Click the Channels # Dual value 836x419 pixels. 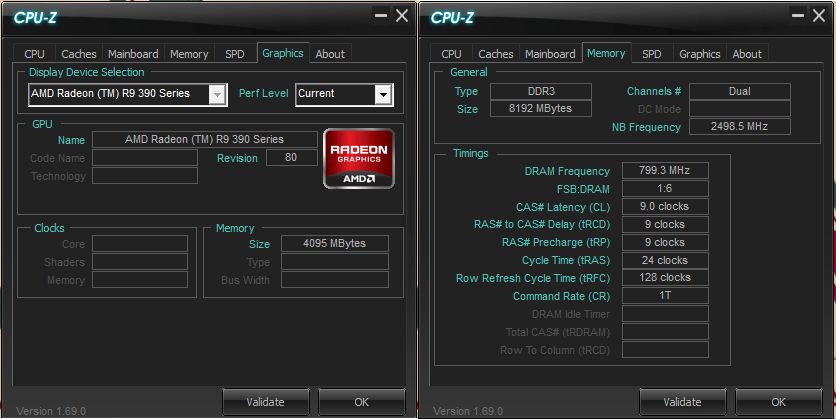point(740,91)
